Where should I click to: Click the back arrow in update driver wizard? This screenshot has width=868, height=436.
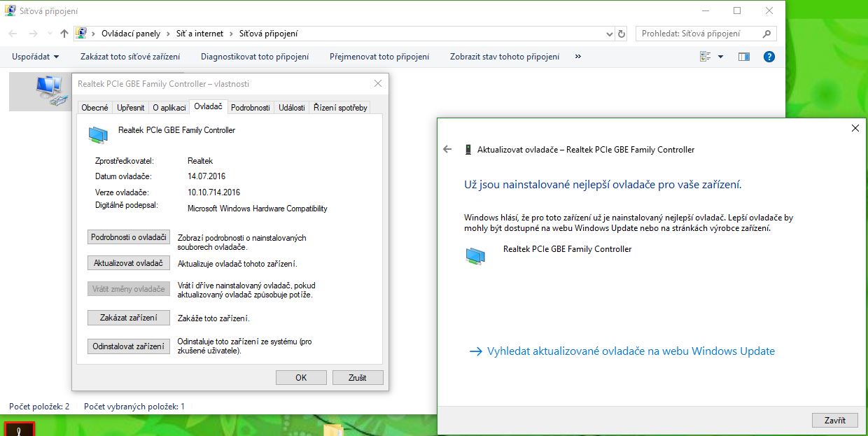(448, 150)
